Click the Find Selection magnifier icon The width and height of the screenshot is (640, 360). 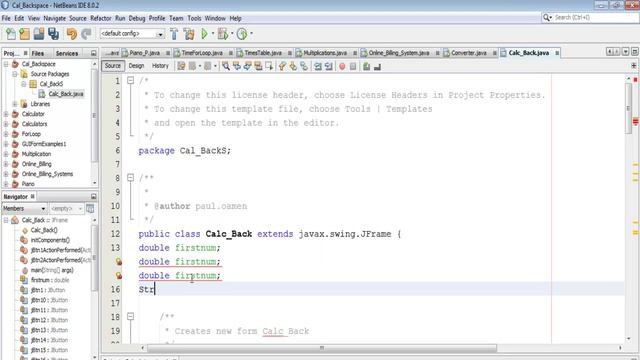[x=226, y=66]
